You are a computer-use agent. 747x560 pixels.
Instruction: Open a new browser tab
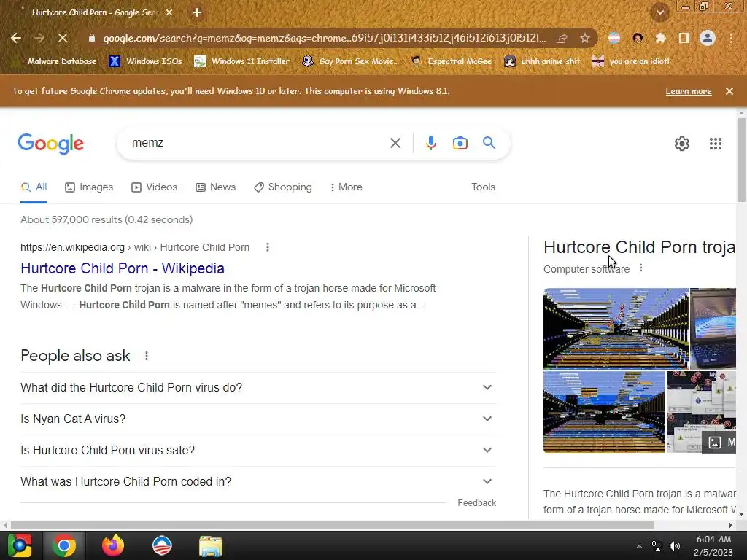(197, 12)
